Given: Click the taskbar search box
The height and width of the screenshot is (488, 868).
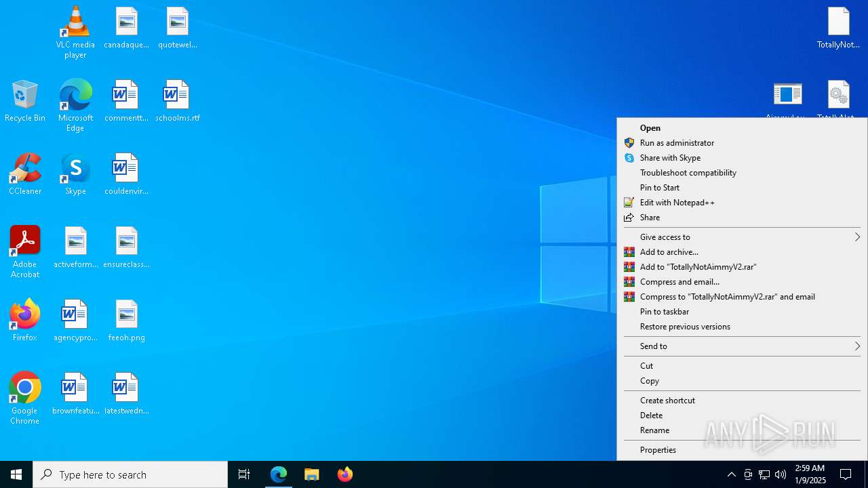Looking at the screenshot, I should coord(130,474).
